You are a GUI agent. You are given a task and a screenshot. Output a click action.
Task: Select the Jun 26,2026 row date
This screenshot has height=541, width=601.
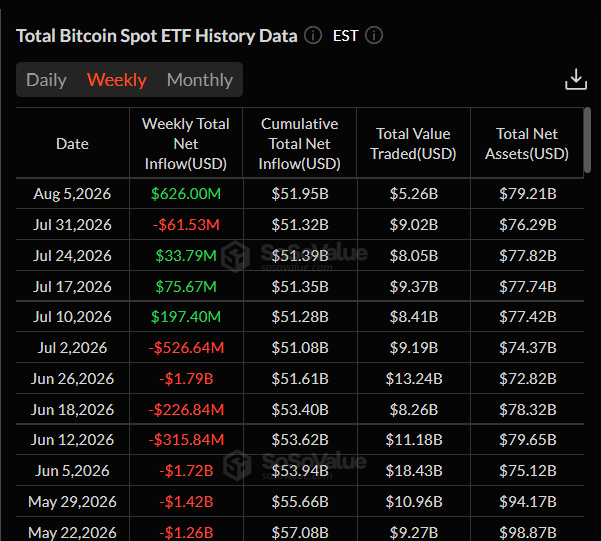[72, 379]
